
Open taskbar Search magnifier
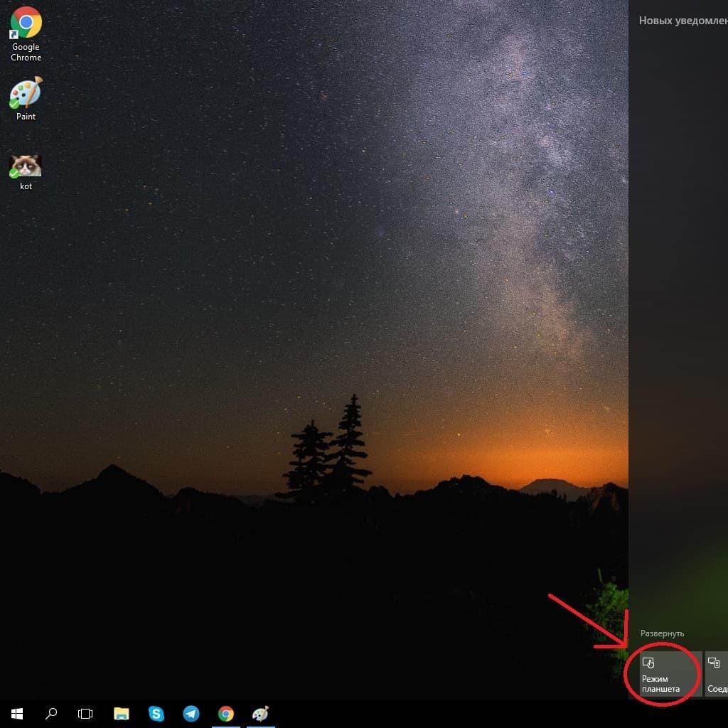[x=51, y=714]
